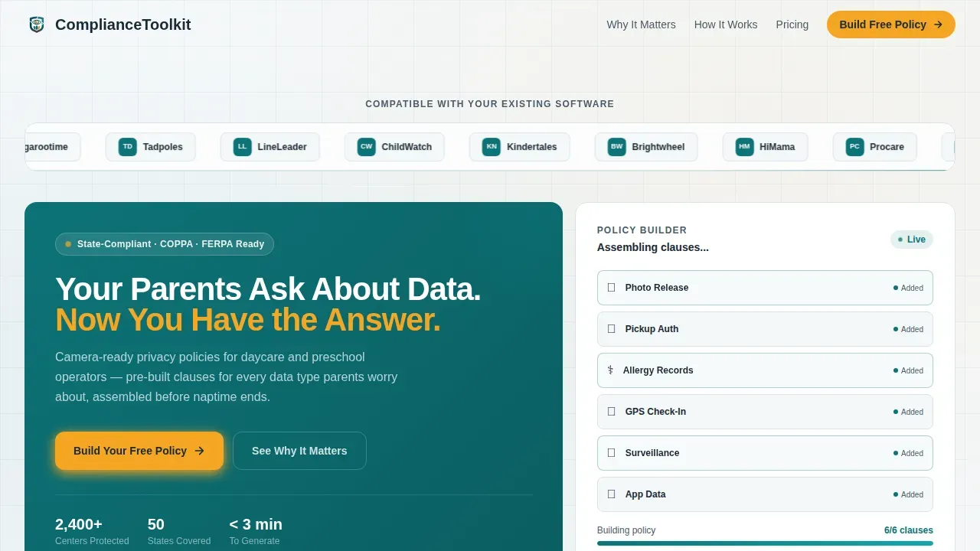The width and height of the screenshot is (980, 551).
Task: Click the GPS Check-In clause icon
Action: click(x=611, y=412)
